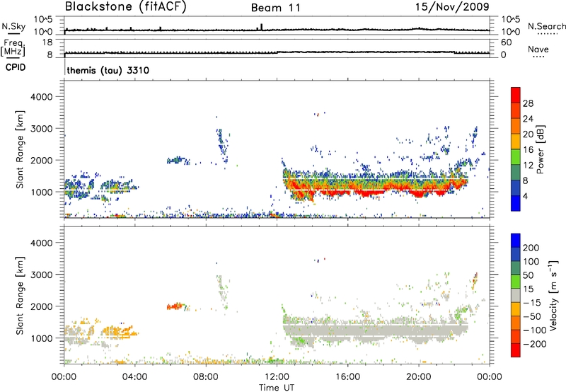
Task: Click the dark blue bottom of the power color bar
Action: pos(516,203)
